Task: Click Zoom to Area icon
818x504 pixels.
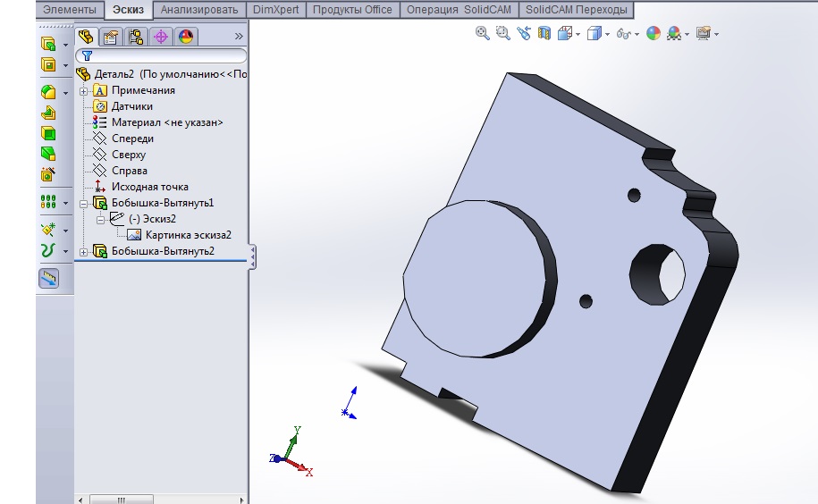Action: (503, 33)
